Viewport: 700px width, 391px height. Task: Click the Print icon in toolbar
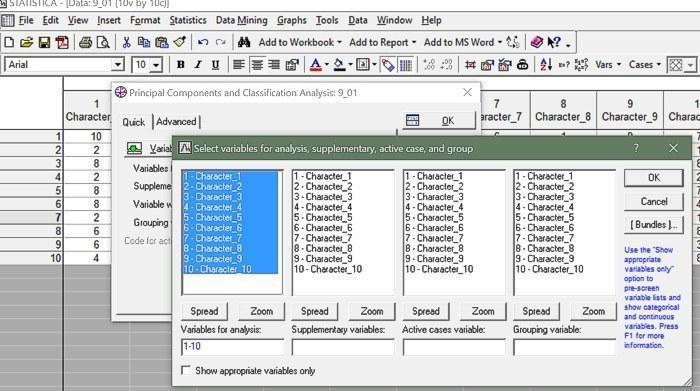(x=85, y=42)
